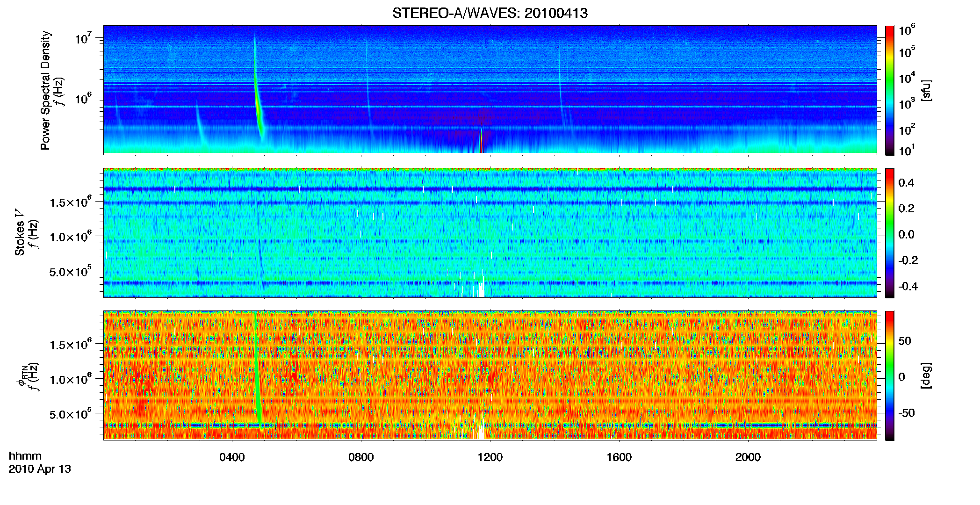The width and height of the screenshot is (980, 505).
Task: Click the [deg] unit label of bottom colorbar
Action: (926, 375)
